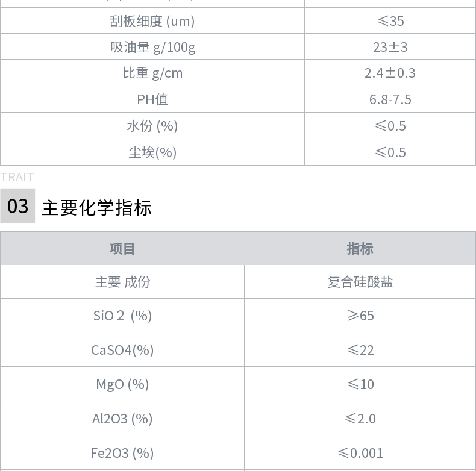Select the CaSO4(%) cell
Image resolution: width=476 pixels, height=471 pixels.
click(x=122, y=349)
